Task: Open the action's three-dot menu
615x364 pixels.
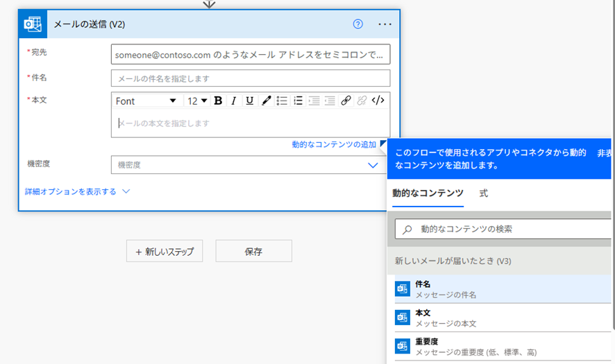Action: (x=385, y=24)
